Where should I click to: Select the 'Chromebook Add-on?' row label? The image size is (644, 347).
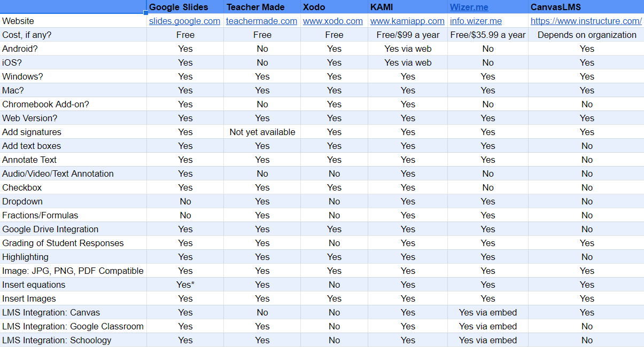click(73, 104)
